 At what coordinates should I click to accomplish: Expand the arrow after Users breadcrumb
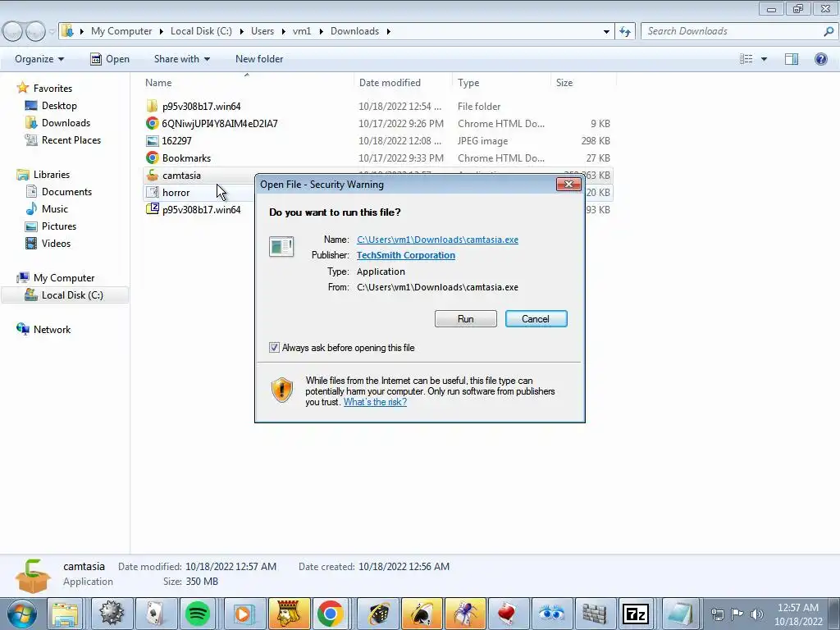tap(283, 31)
